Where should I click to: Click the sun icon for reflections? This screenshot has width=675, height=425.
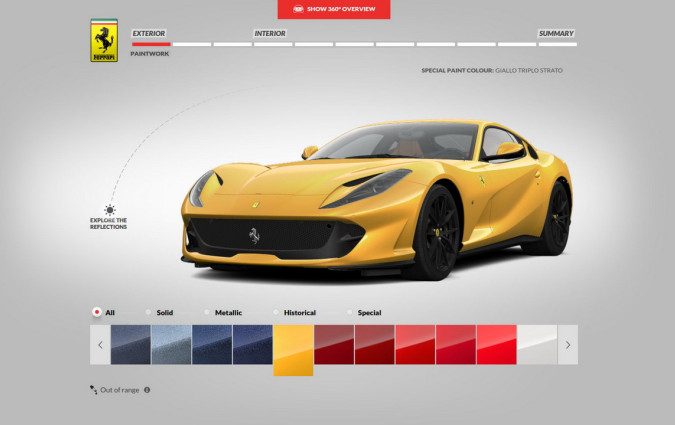tap(108, 210)
